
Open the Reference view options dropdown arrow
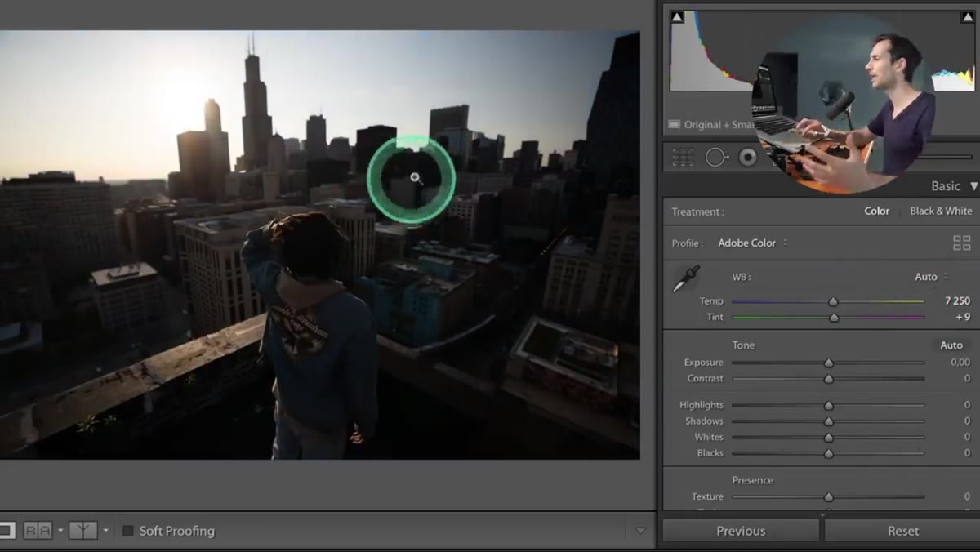(x=60, y=531)
